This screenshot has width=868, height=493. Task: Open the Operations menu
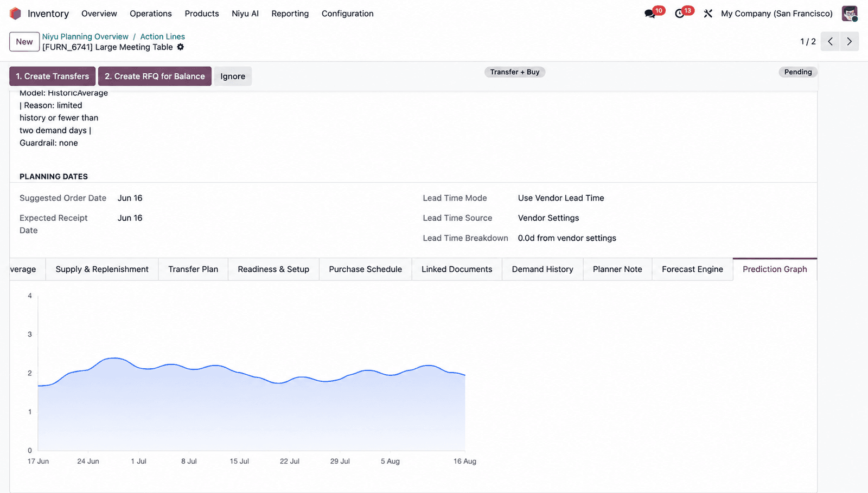point(151,14)
